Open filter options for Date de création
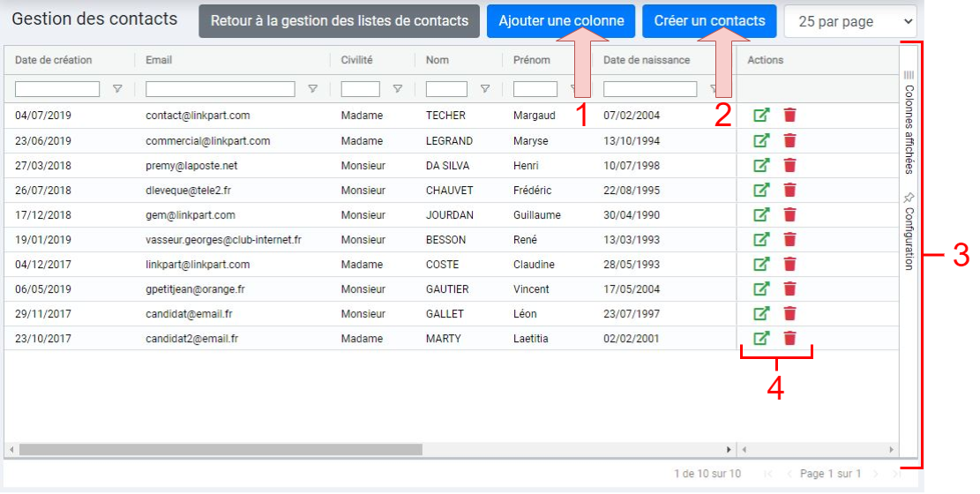This screenshot has height=494, width=980. coord(116,89)
